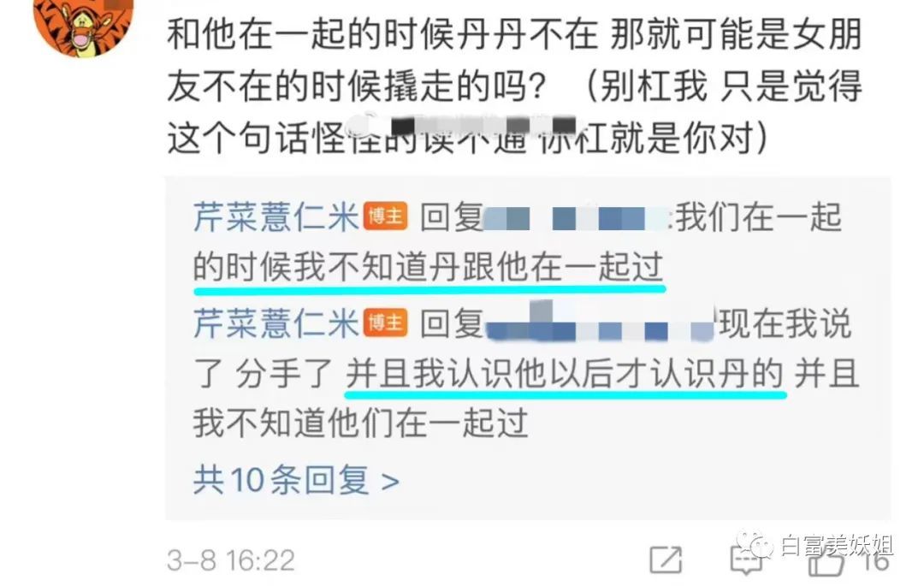Like the comment with thumbs-up icon
Image resolution: width=924 pixels, height=586 pixels.
click(826, 562)
